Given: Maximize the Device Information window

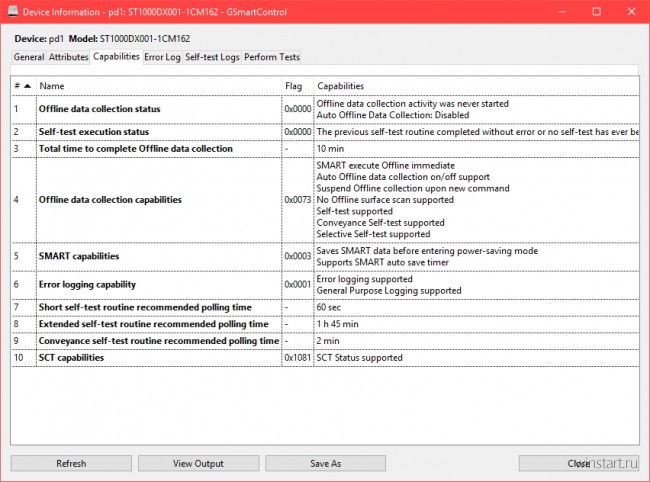Looking at the screenshot, I should (x=596, y=12).
